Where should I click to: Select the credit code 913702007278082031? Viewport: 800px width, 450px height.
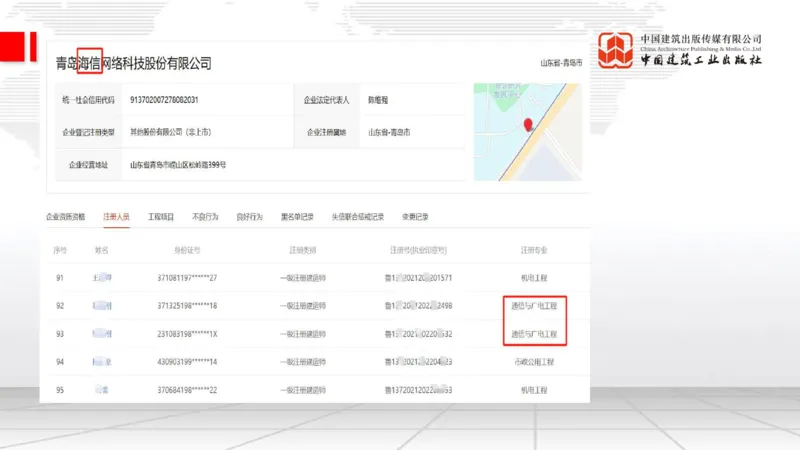pyautogui.click(x=164, y=100)
